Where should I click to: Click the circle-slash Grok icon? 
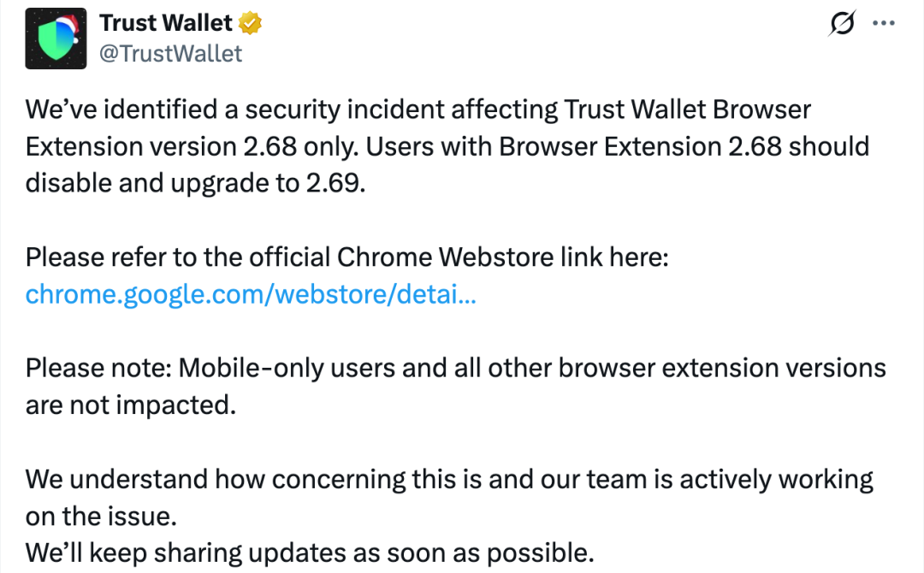click(x=841, y=24)
